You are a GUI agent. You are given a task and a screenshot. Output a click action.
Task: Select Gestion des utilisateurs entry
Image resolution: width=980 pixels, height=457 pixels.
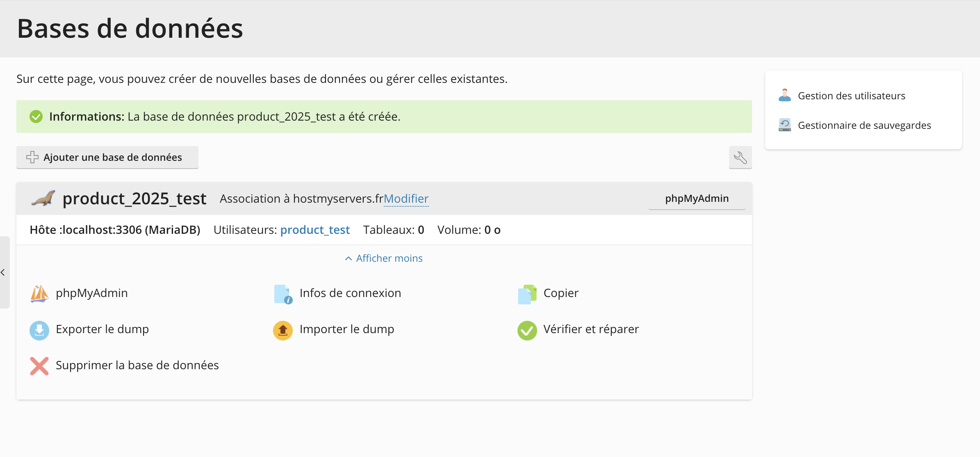tap(852, 95)
